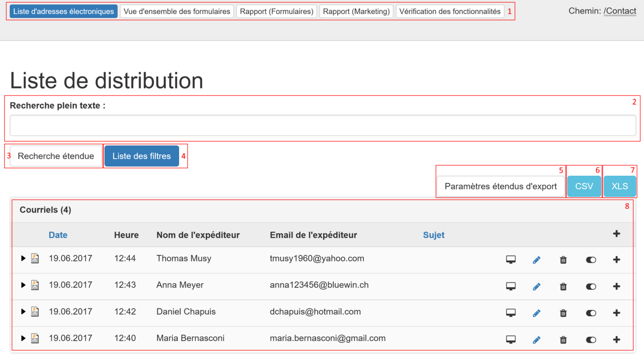Click the plus icon in Thomas Musy row
644x361 pixels.
tap(616, 259)
